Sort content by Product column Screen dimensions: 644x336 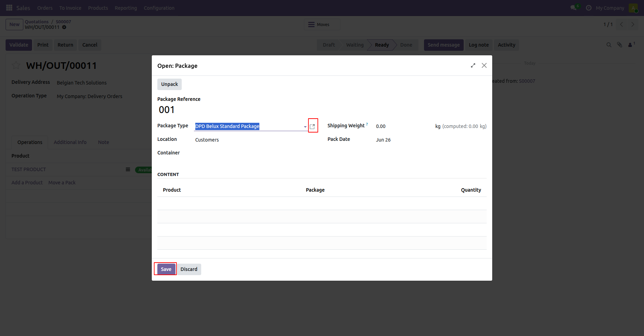[172, 190]
